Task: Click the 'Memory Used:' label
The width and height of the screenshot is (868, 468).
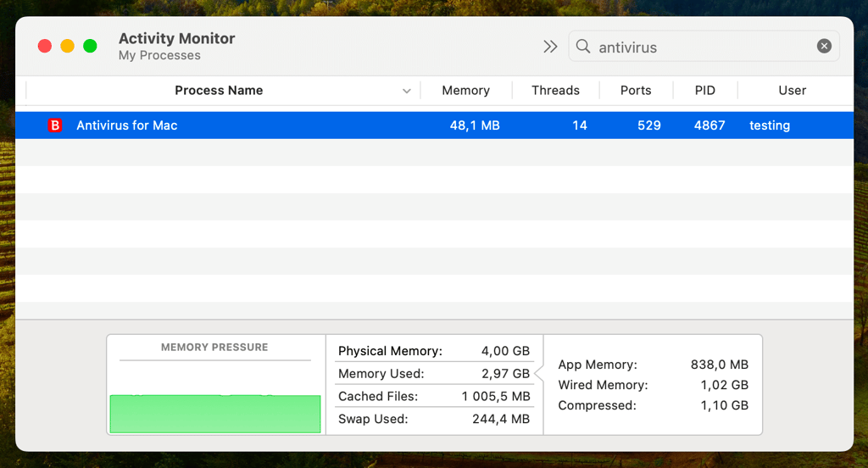Action: [x=381, y=374]
